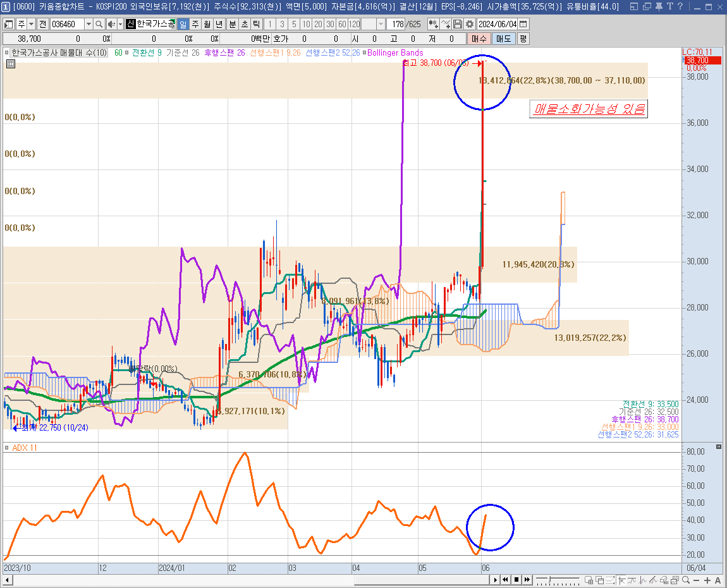Toggle the Bollinger Bands indicator marker
This screenshot has width=727, height=588.
364,52
